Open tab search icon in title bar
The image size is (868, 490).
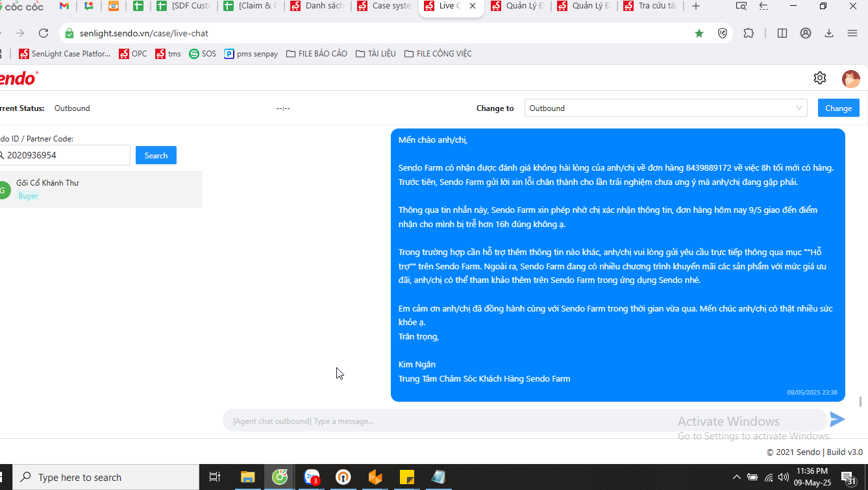[x=741, y=6]
